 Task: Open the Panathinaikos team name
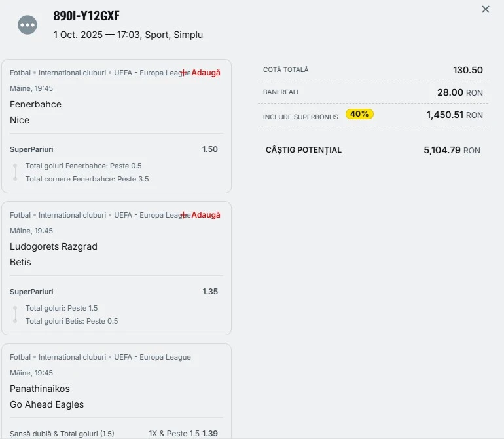(x=40, y=389)
